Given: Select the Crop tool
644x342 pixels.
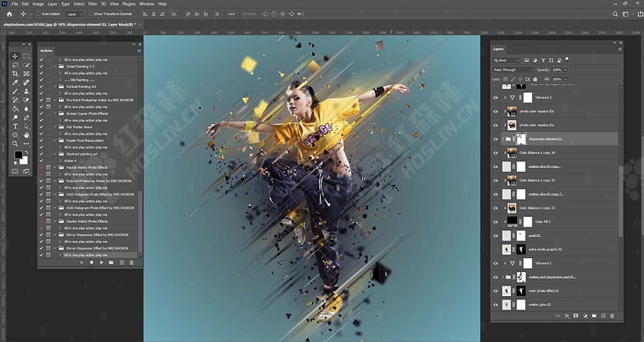Looking at the screenshot, I should click(15, 74).
